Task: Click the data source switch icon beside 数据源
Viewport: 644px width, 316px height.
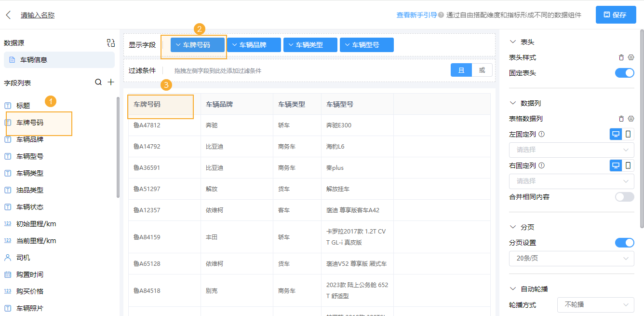Action: (110, 43)
